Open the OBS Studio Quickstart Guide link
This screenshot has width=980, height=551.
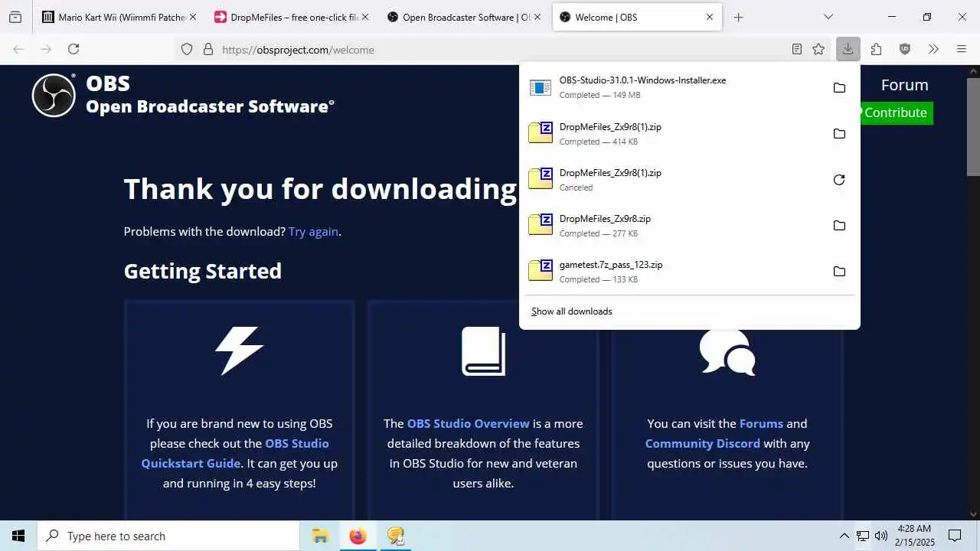coord(235,453)
